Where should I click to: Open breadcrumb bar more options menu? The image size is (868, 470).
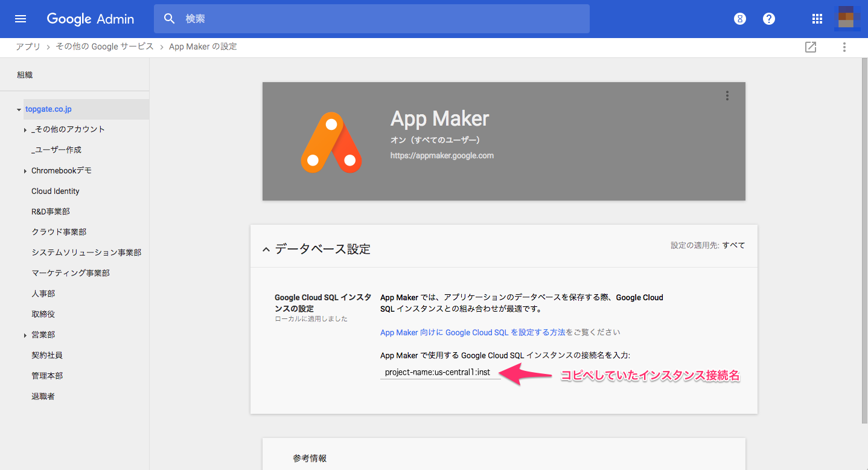coord(844,47)
